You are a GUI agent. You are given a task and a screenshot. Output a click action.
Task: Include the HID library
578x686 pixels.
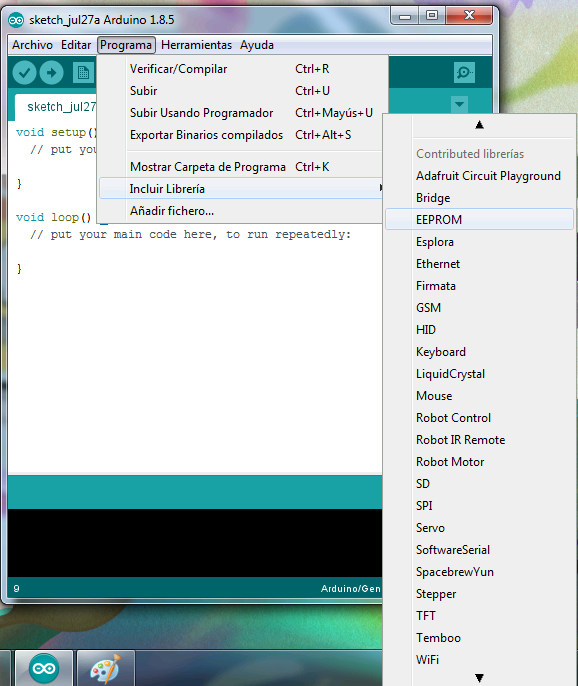pyautogui.click(x=480, y=329)
